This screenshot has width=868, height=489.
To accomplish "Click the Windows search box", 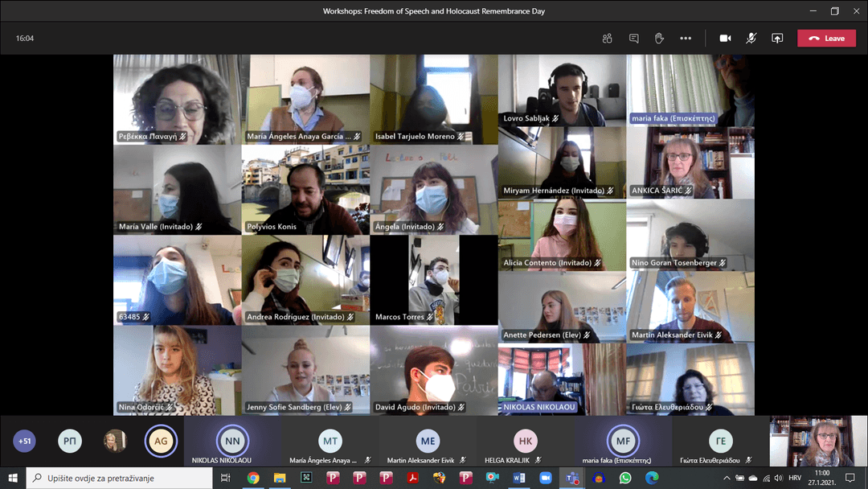I will coord(121,478).
